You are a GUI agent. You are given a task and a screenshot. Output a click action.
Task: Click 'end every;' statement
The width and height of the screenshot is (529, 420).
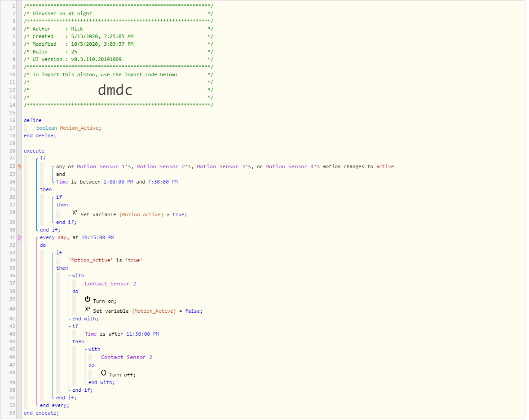coord(55,406)
